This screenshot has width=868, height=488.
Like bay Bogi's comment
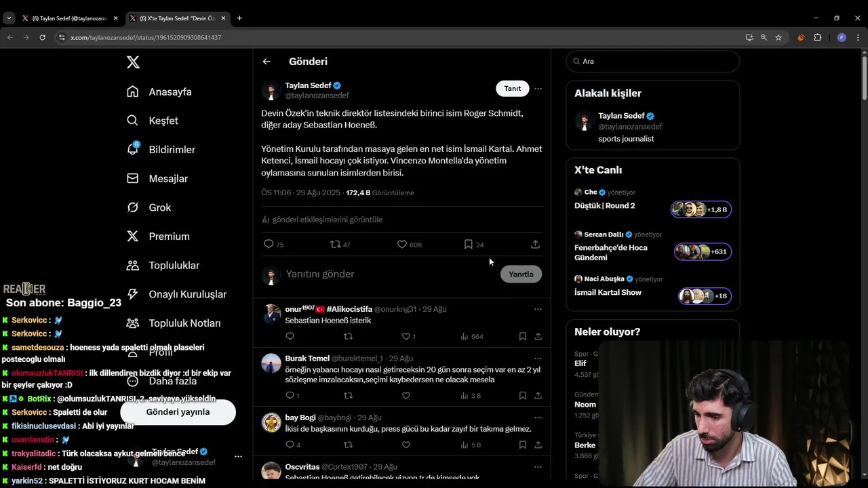(406, 445)
